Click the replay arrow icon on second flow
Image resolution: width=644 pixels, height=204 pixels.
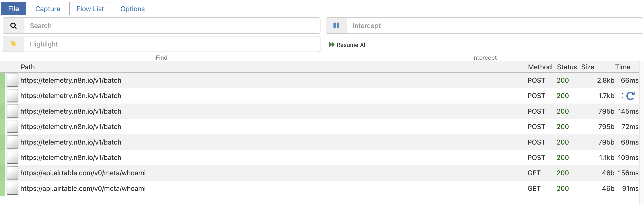point(630,96)
